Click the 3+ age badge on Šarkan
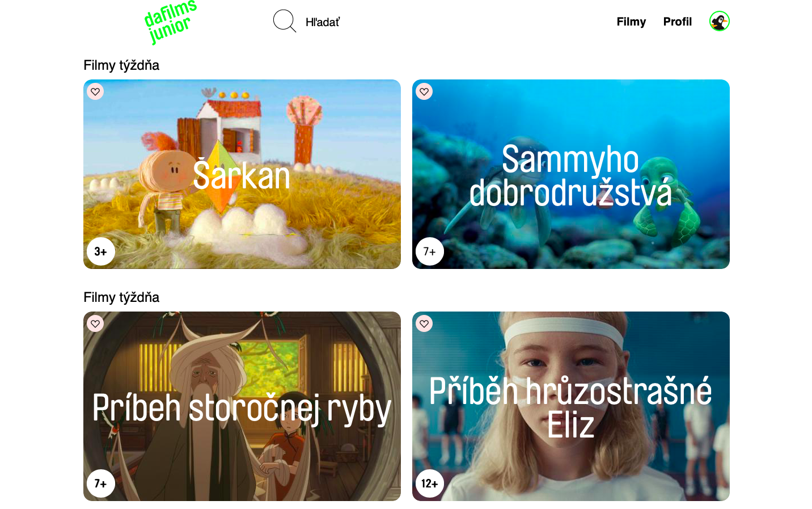The width and height of the screenshot is (812, 509). 101,251
